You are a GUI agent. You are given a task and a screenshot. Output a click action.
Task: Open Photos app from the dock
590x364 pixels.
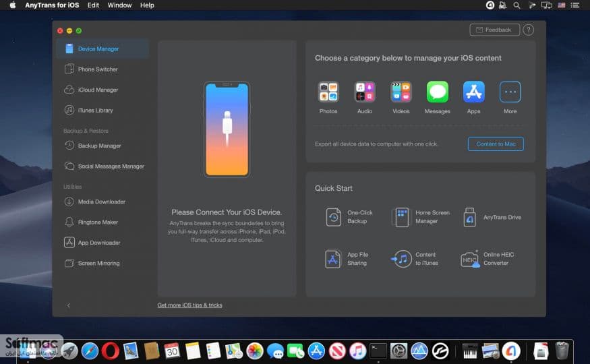[x=255, y=351]
